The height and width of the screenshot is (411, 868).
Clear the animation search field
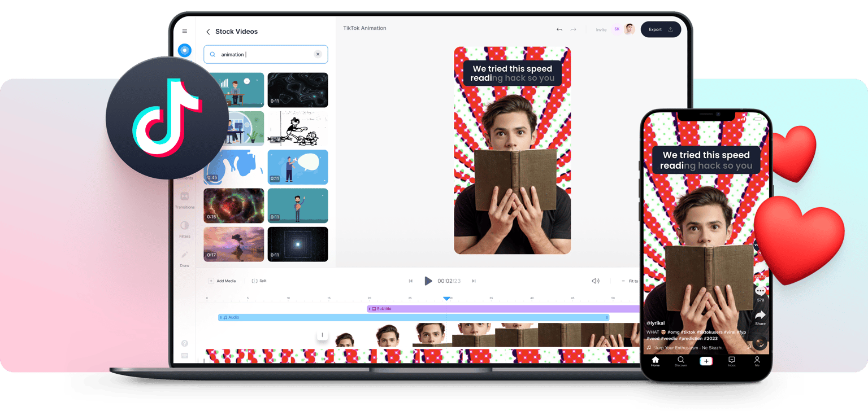pyautogui.click(x=318, y=54)
